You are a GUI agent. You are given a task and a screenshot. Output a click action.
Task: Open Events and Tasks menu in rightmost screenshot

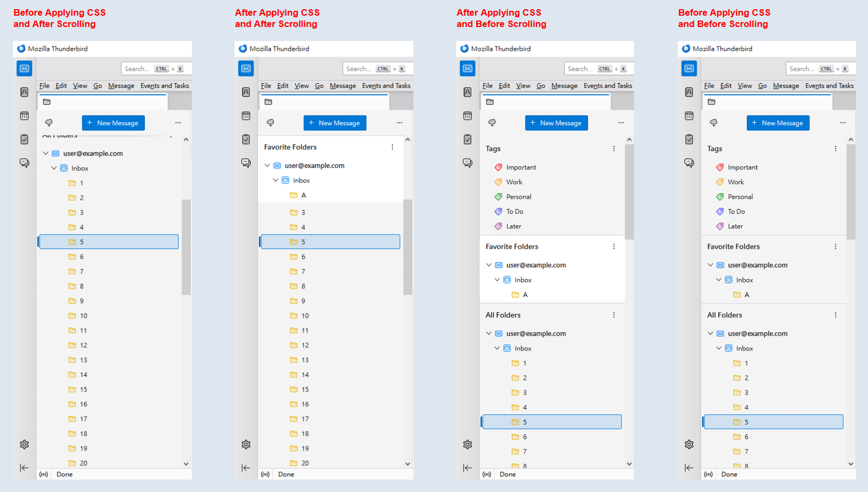click(829, 86)
